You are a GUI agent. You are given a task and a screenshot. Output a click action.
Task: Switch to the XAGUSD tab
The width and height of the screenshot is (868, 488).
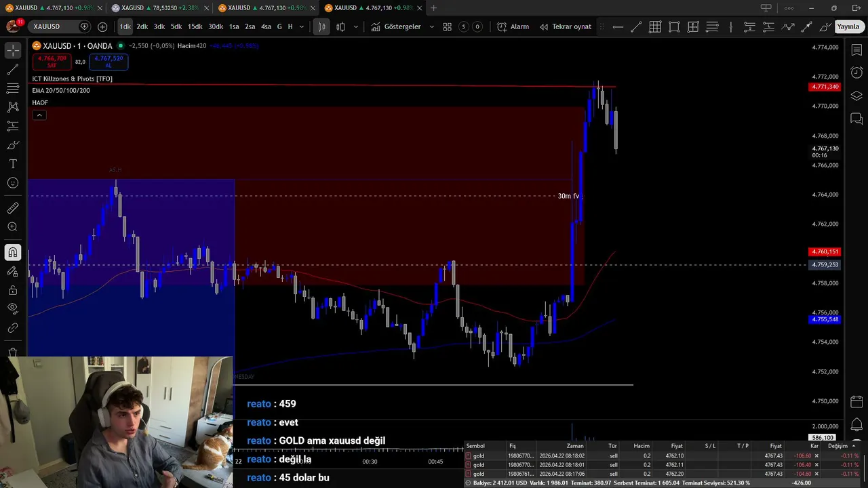159,8
